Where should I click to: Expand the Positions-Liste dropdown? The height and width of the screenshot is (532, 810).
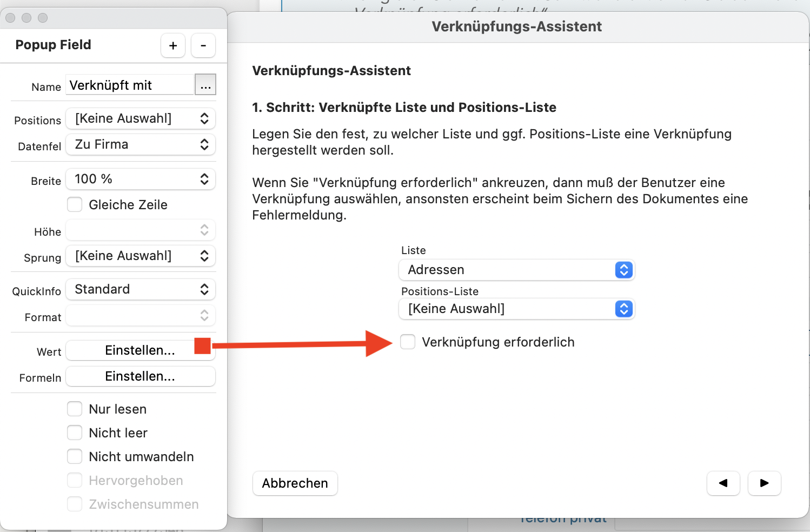click(516, 309)
